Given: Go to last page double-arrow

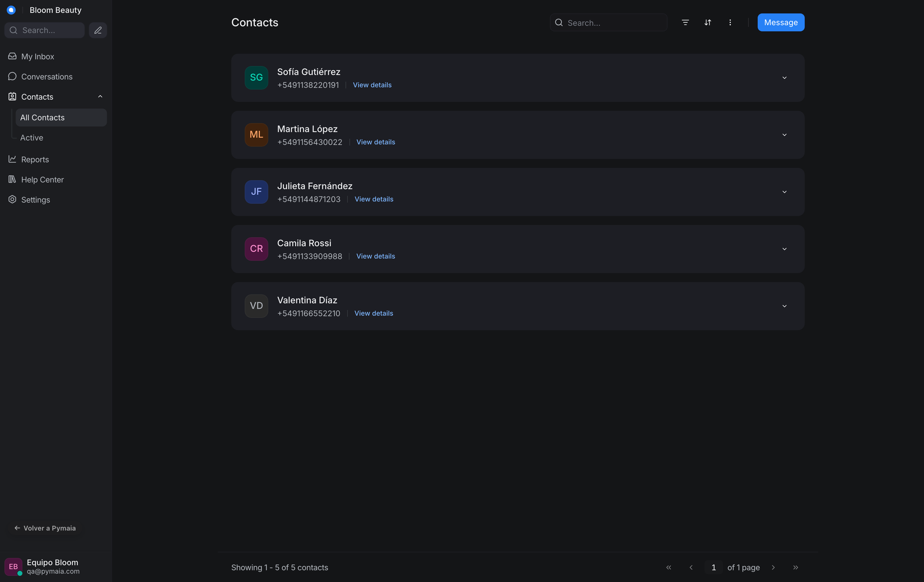Looking at the screenshot, I should (x=796, y=567).
